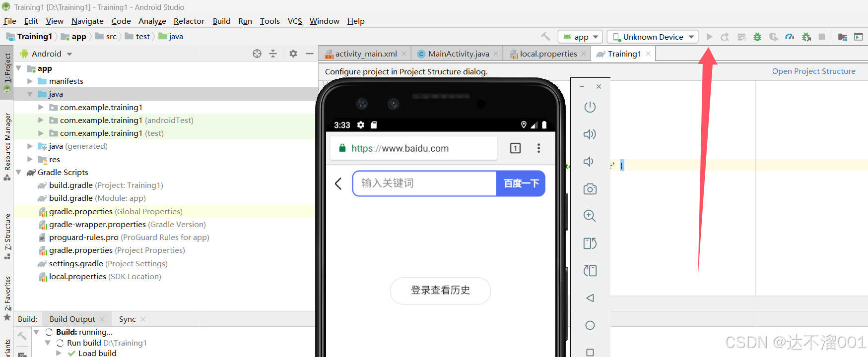The image size is (868, 357).
Task: Open the browser three-dot menu
Action: click(x=538, y=148)
